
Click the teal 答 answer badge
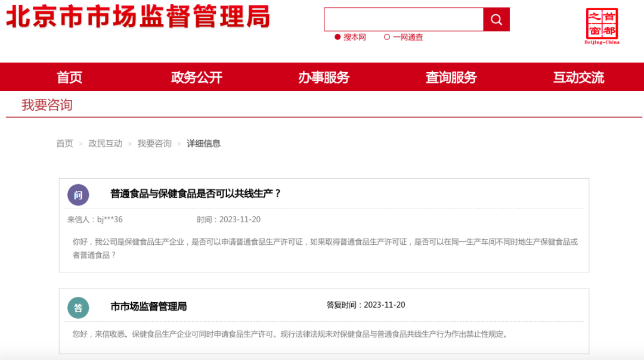tap(78, 308)
